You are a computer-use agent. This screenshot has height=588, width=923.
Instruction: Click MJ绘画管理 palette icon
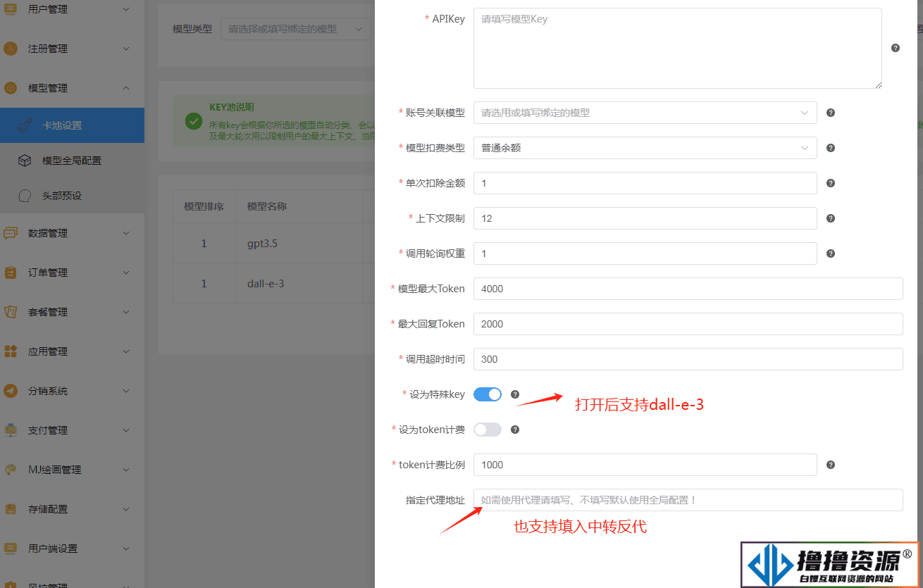[10, 470]
